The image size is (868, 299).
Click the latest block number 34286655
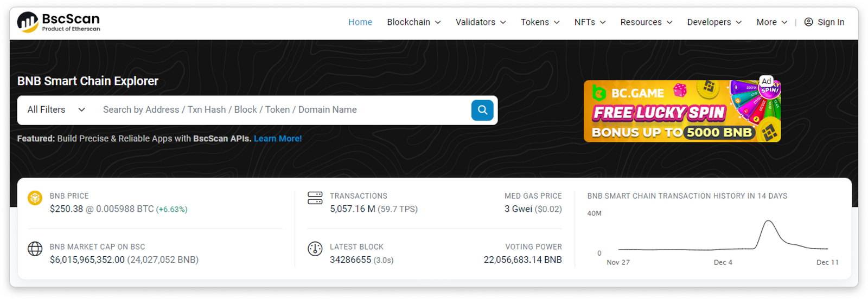point(350,260)
